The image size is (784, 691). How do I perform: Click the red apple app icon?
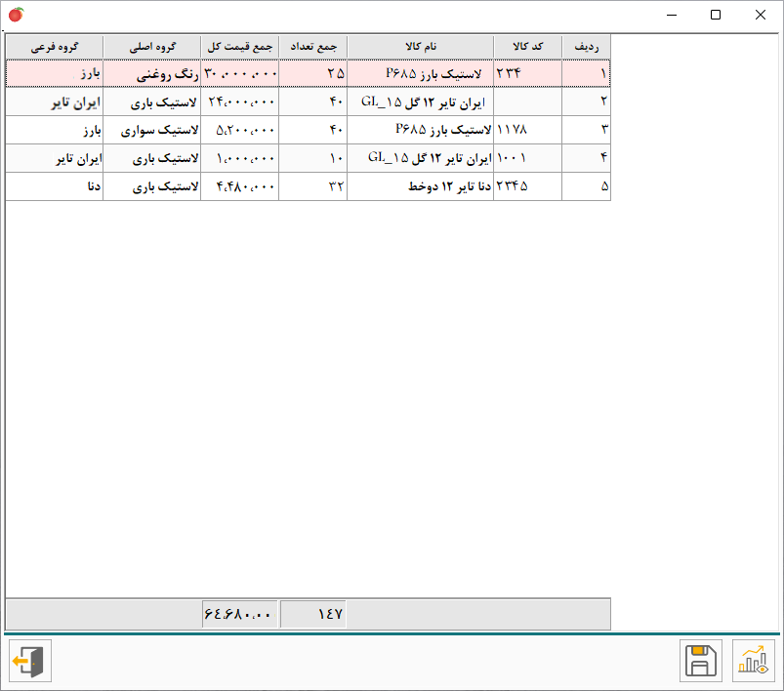(16, 15)
